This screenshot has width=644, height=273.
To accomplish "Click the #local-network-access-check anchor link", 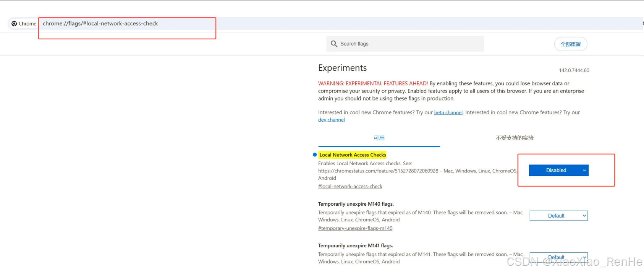I will (x=350, y=187).
